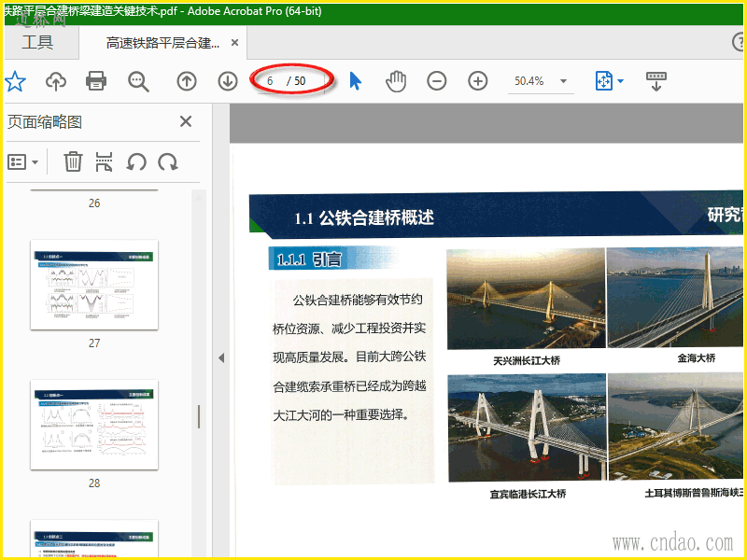Click the page number field showing 6
The height and width of the screenshot is (560, 747).
click(270, 81)
